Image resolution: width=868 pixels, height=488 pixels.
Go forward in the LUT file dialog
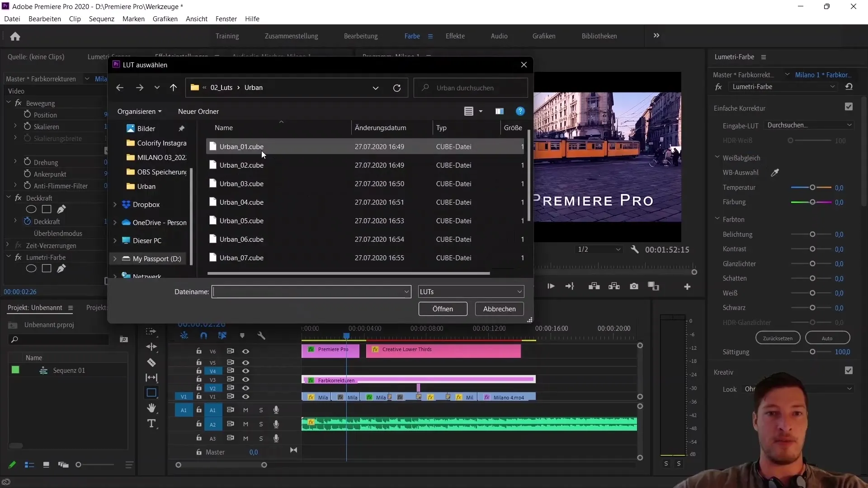(x=140, y=88)
